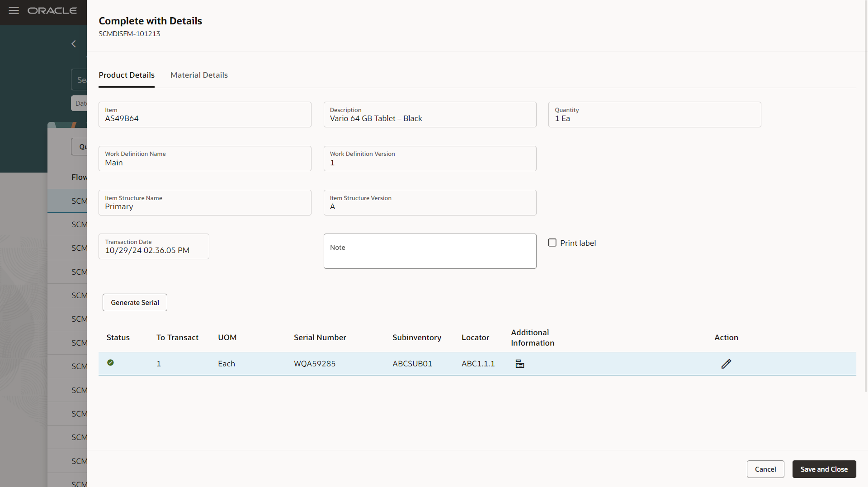
Task: Click the green status checkmark icon
Action: [x=110, y=362]
